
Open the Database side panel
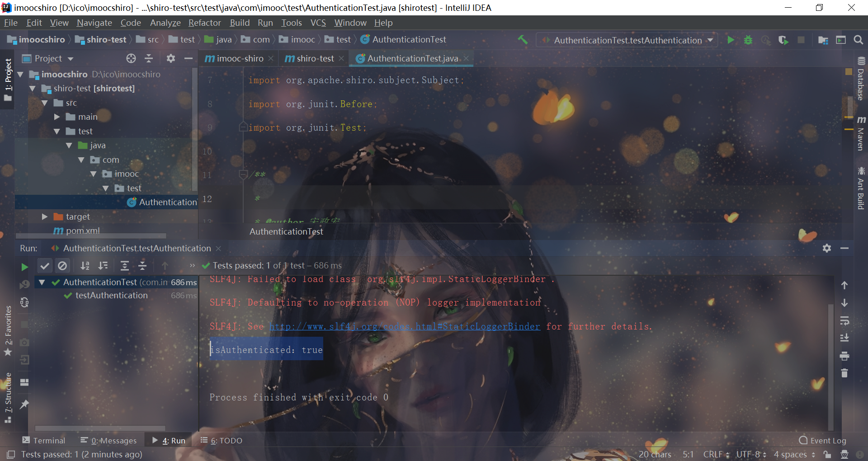[861, 78]
